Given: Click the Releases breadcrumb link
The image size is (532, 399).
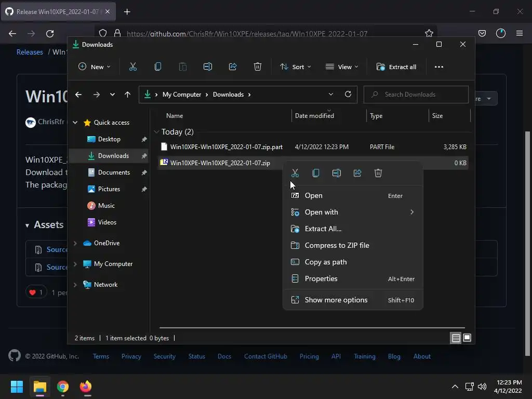Looking at the screenshot, I should point(30,52).
